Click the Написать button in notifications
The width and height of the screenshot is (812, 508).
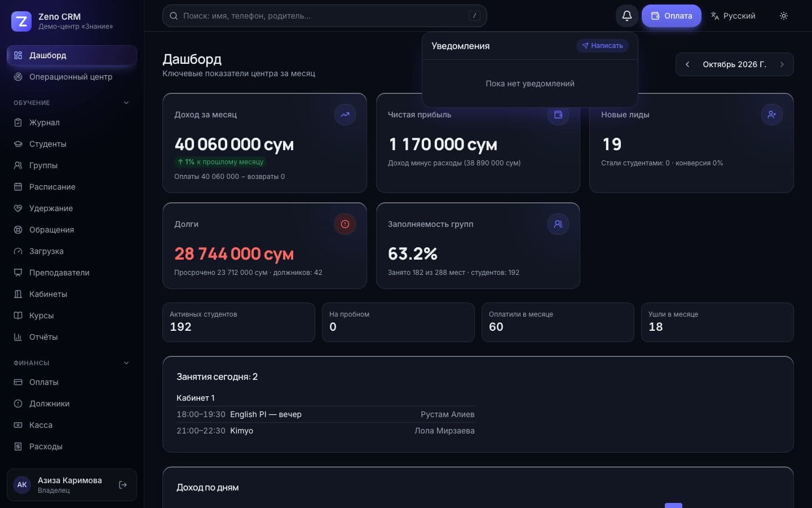click(x=602, y=46)
